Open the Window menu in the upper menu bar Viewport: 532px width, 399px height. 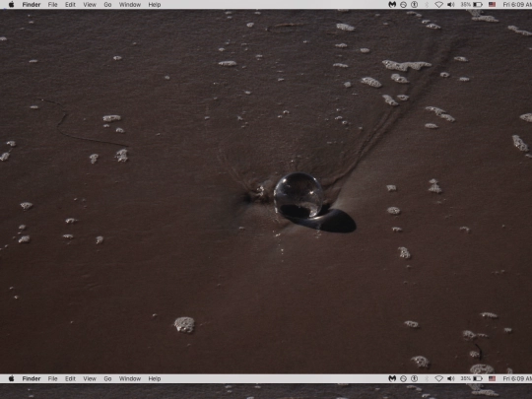[130, 5]
